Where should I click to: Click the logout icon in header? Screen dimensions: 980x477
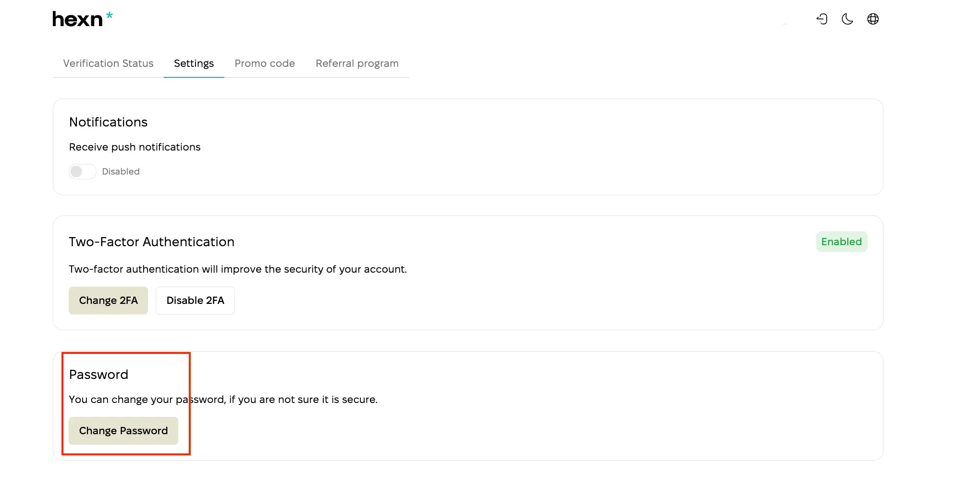pyautogui.click(x=822, y=19)
